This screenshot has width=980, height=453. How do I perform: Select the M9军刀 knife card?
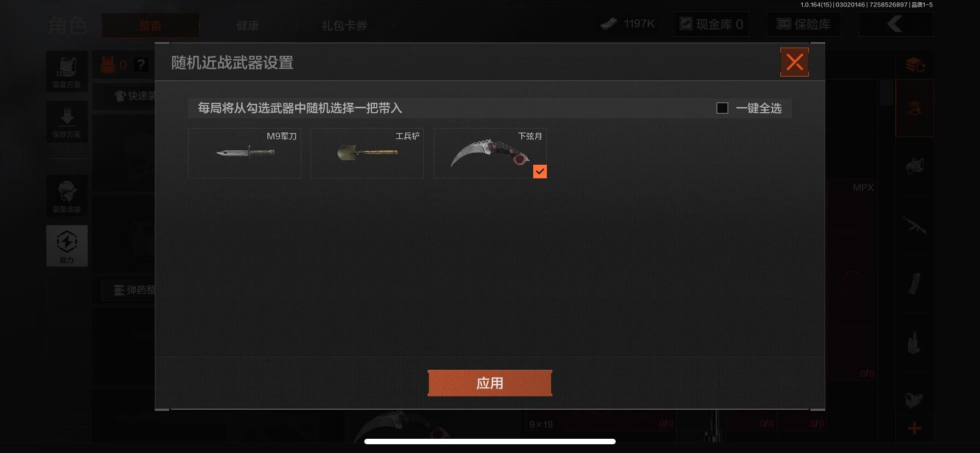point(244,153)
